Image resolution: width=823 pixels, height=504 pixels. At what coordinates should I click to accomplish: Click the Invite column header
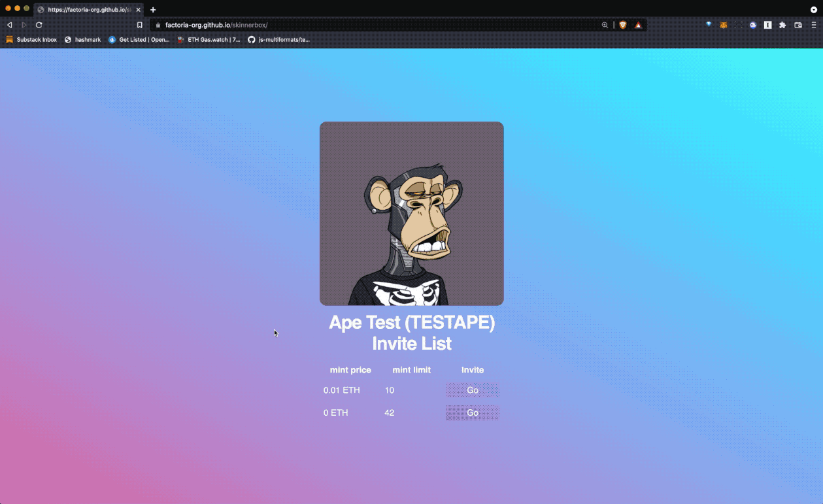473,370
